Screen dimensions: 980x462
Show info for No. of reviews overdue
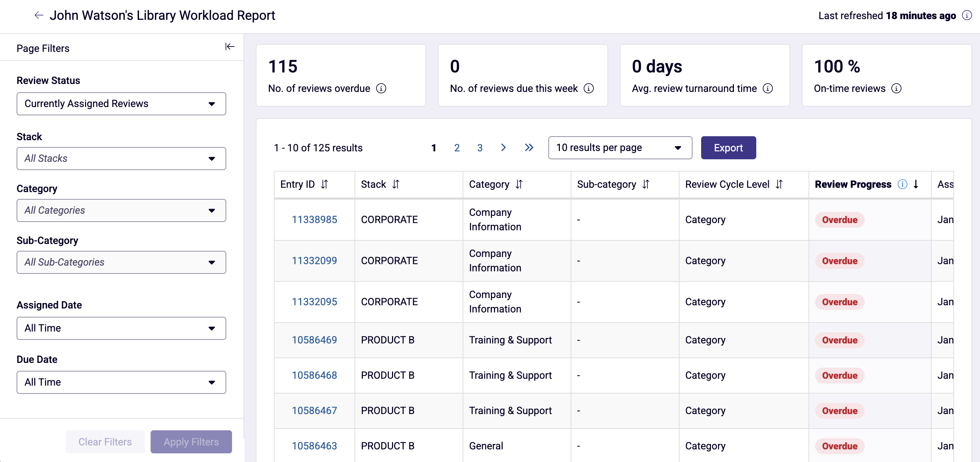point(381,88)
